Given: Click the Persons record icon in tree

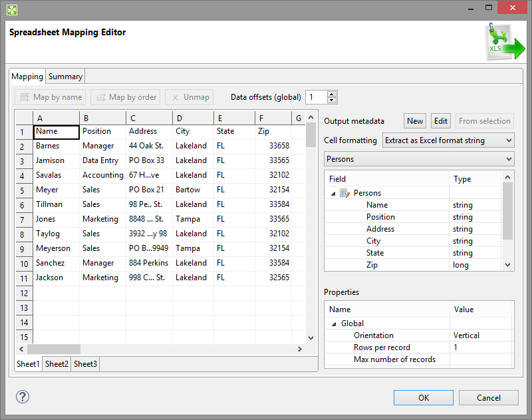Looking at the screenshot, I should [344, 193].
